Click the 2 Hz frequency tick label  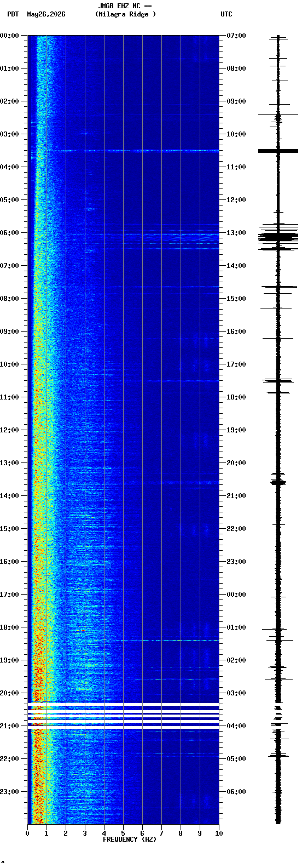(x=66, y=833)
